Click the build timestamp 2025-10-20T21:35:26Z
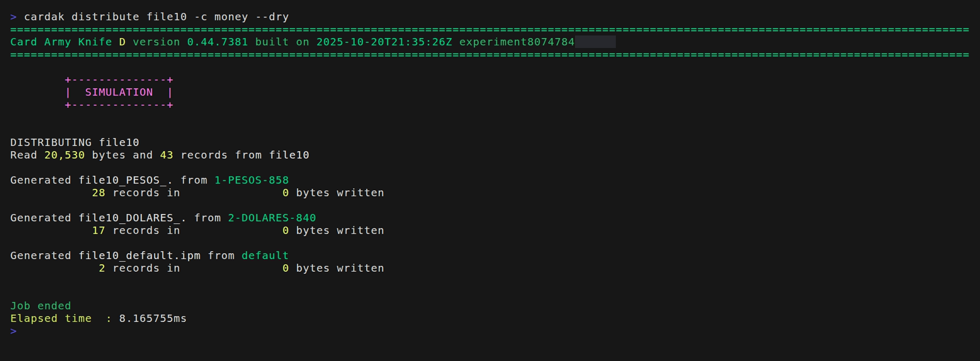This screenshot has width=980, height=361. click(x=384, y=42)
